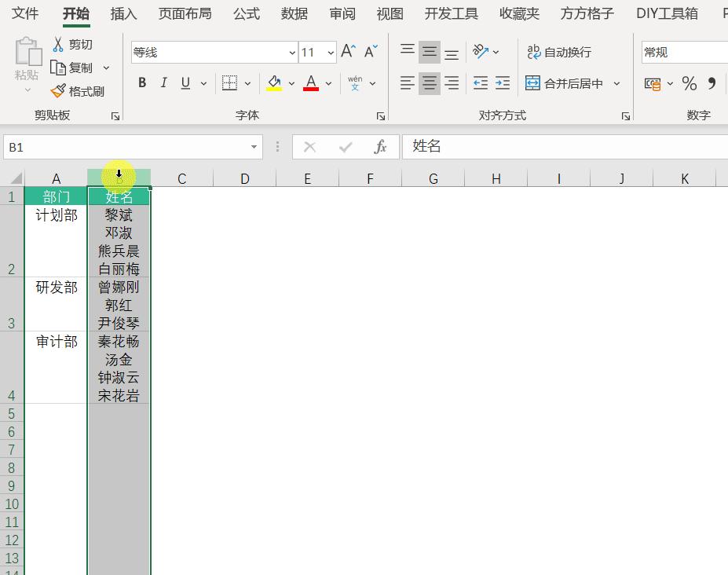728x575 pixels.
Task: Open the 插入 menu tab
Action: [x=123, y=13]
